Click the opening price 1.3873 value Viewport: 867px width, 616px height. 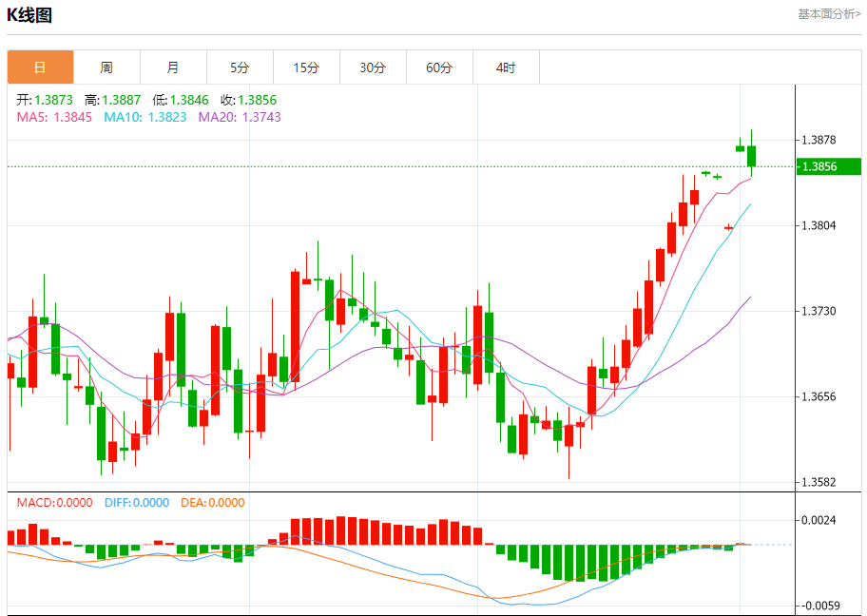(53, 100)
